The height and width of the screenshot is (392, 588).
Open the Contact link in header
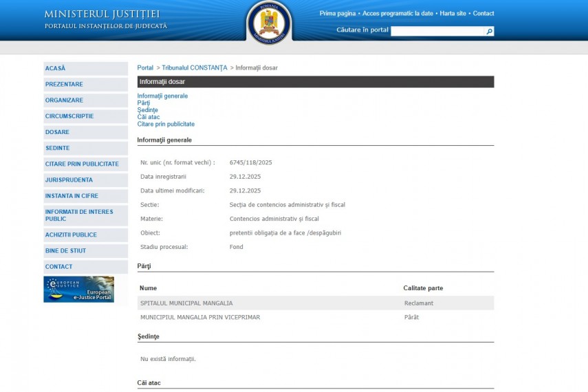(x=483, y=14)
